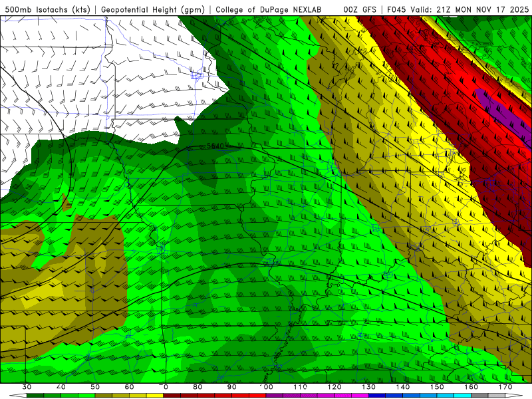The height and width of the screenshot is (399, 532).
Task: Click the legend value '80'
Action: tap(198, 387)
